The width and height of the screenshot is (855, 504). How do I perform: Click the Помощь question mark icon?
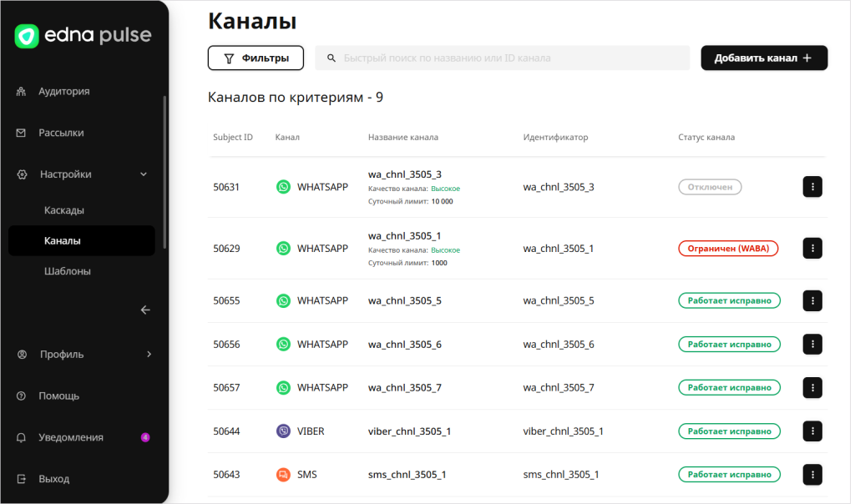pyautogui.click(x=21, y=396)
